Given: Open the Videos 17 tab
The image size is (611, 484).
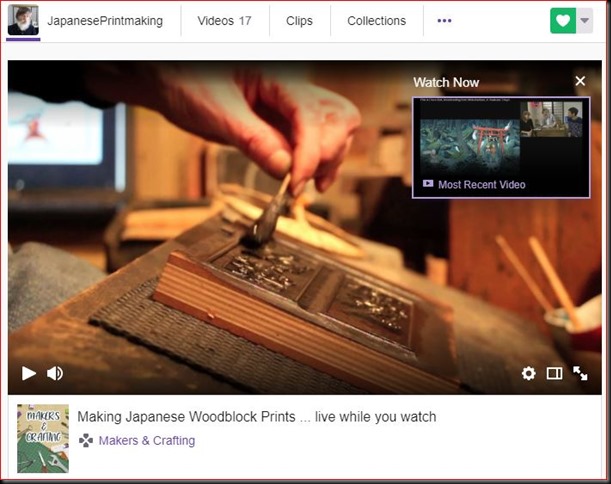Looking at the screenshot, I should 224,21.
